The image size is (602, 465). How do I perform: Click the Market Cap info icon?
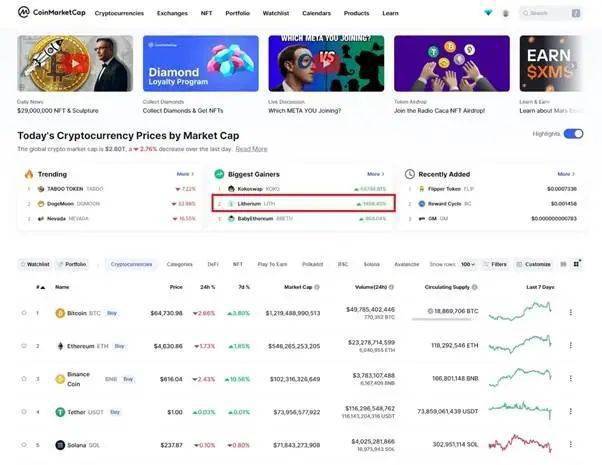point(317,287)
